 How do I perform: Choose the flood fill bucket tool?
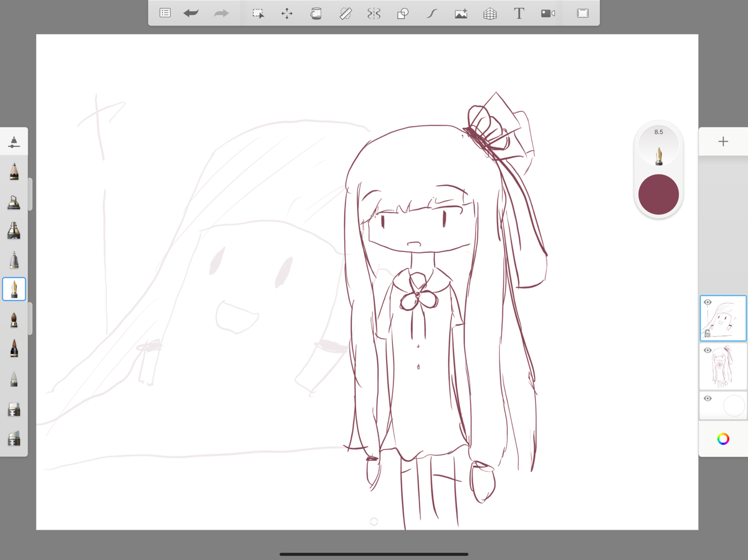coord(316,13)
